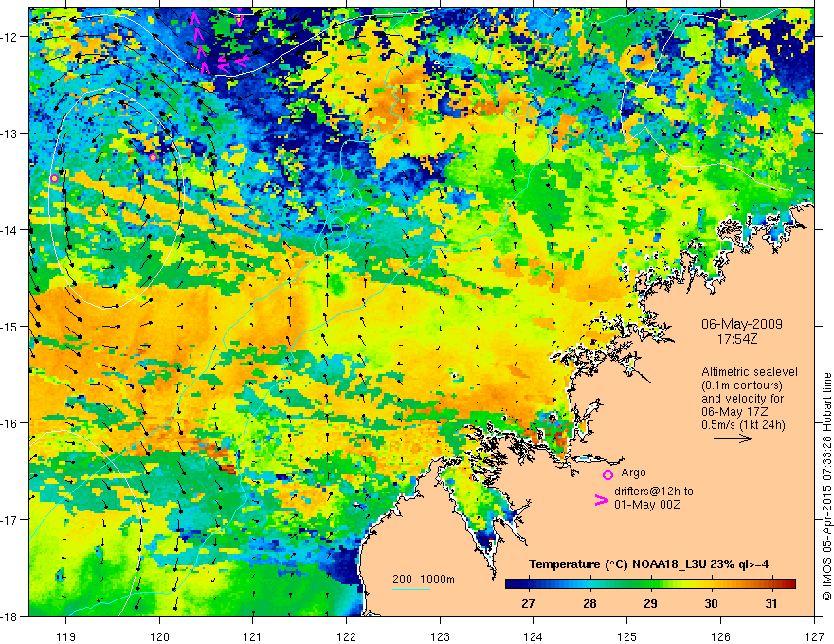Screen dimensions: 834x644
Task: Click longitude axis label 124
Action: pos(534,636)
